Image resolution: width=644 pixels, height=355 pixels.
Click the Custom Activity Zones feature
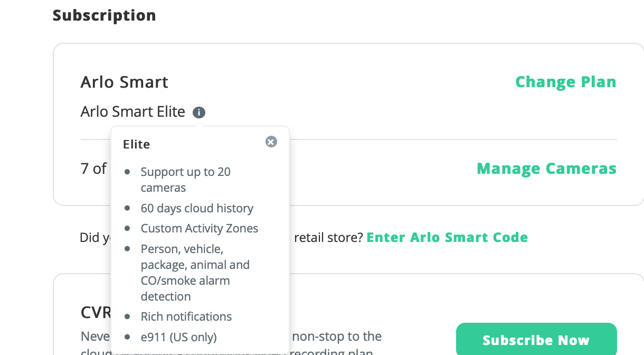pos(200,228)
